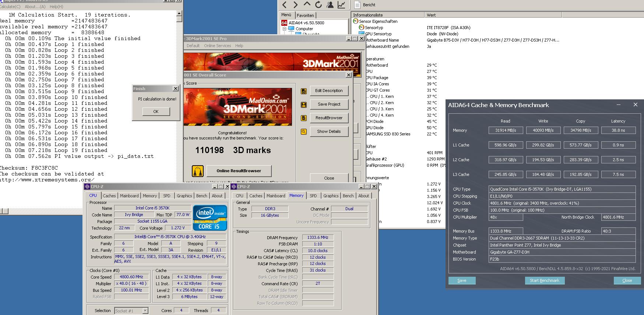The width and height of the screenshot is (644, 315).
Task: Open the CPU tab in right CPU-Z
Action: (239, 196)
